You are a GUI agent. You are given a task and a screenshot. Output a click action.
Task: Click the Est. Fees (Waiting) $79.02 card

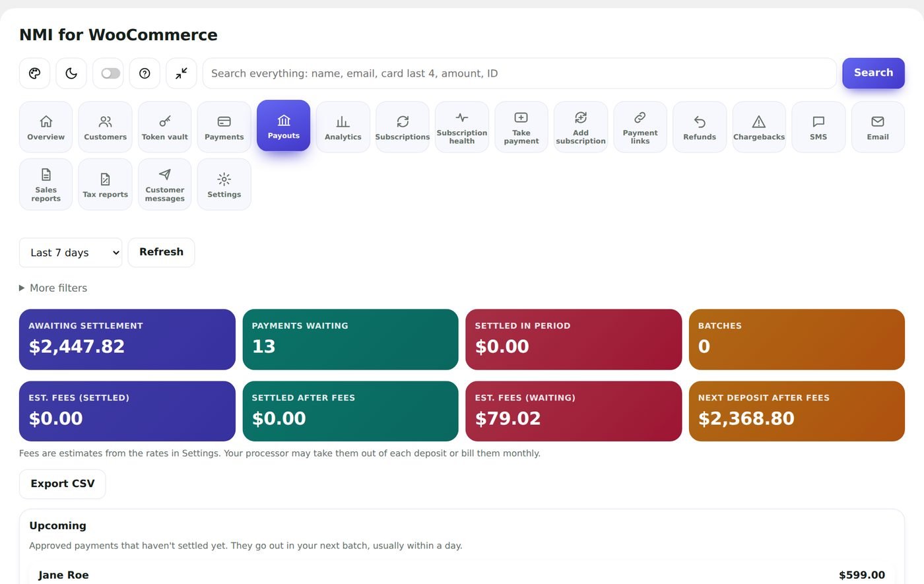click(574, 411)
